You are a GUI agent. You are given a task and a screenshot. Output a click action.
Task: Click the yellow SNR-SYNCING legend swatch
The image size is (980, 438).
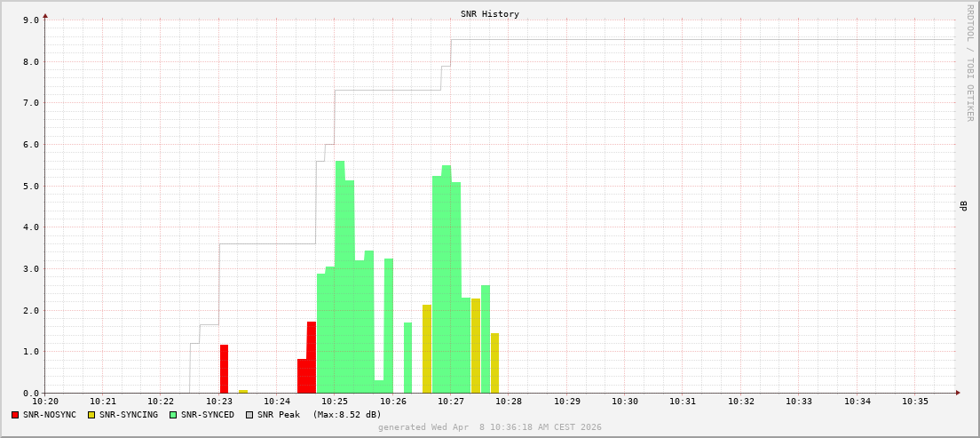click(x=91, y=415)
